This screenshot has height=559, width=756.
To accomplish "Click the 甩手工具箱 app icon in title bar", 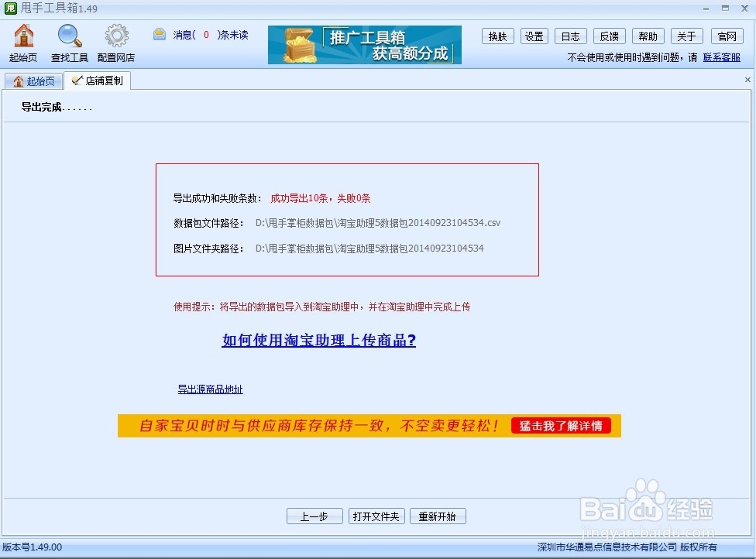I will click(11, 9).
